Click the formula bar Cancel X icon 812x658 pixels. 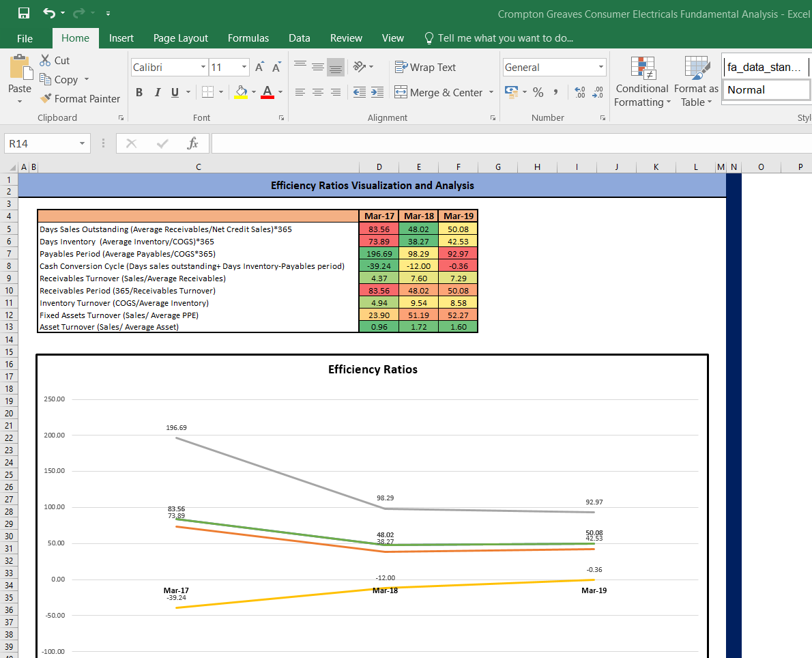click(132, 143)
